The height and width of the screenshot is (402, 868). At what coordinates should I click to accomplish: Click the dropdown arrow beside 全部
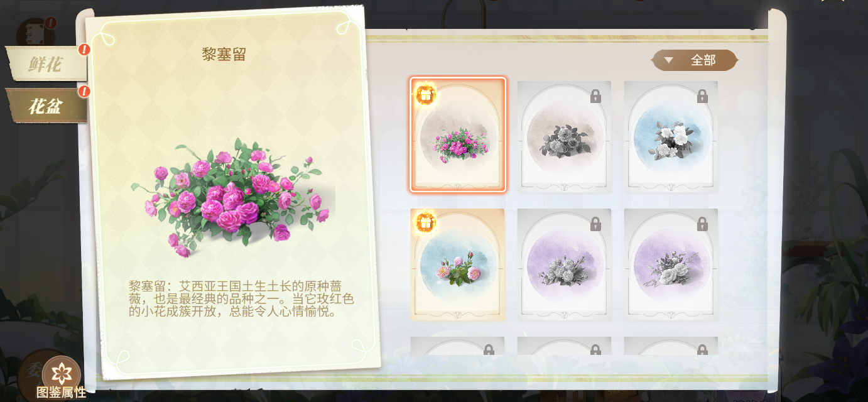(669, 60)
